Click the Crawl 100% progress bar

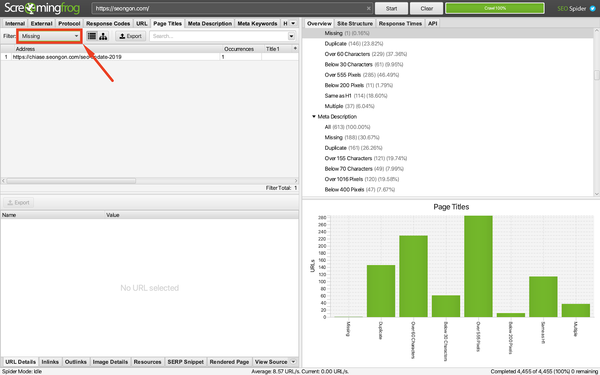[495, 8]
